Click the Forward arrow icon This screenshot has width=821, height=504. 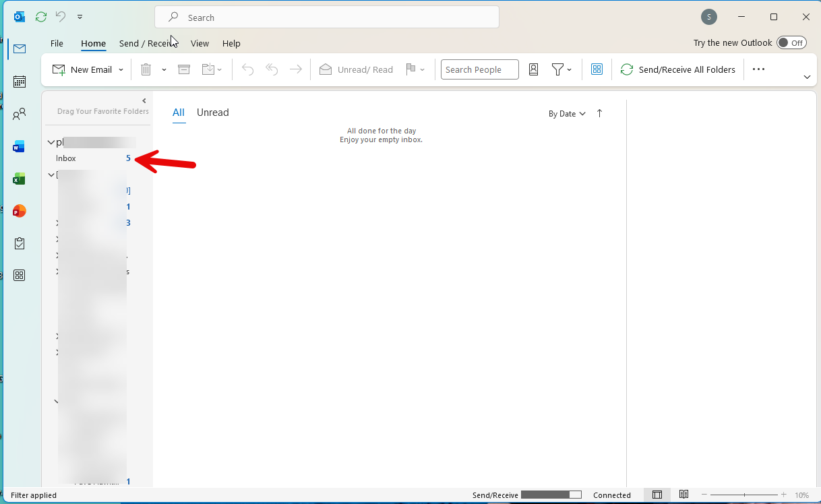tap(295, 69)
